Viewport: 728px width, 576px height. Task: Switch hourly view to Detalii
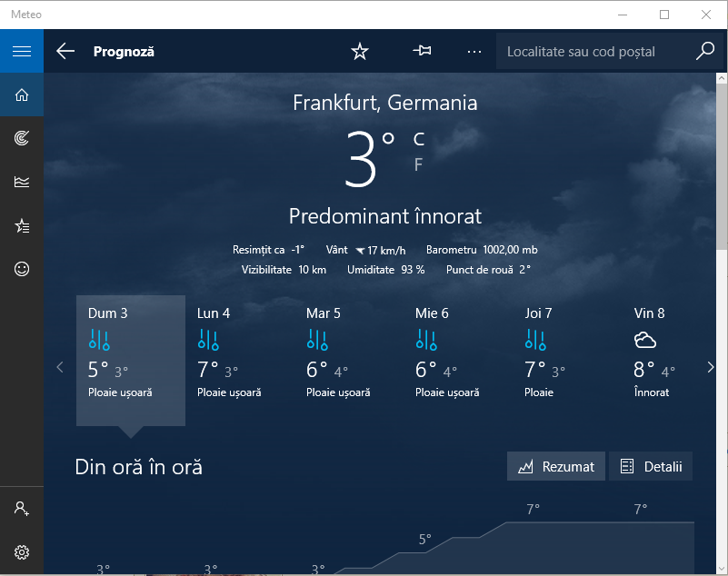[x=651, y=466]
